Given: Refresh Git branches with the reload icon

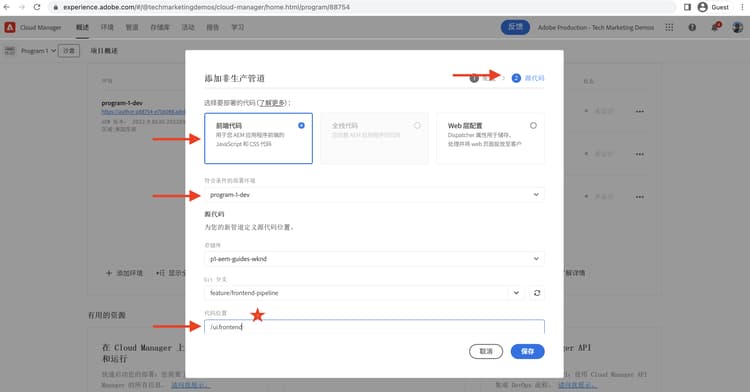Looking at the screenshot, I should coord(537,293).
